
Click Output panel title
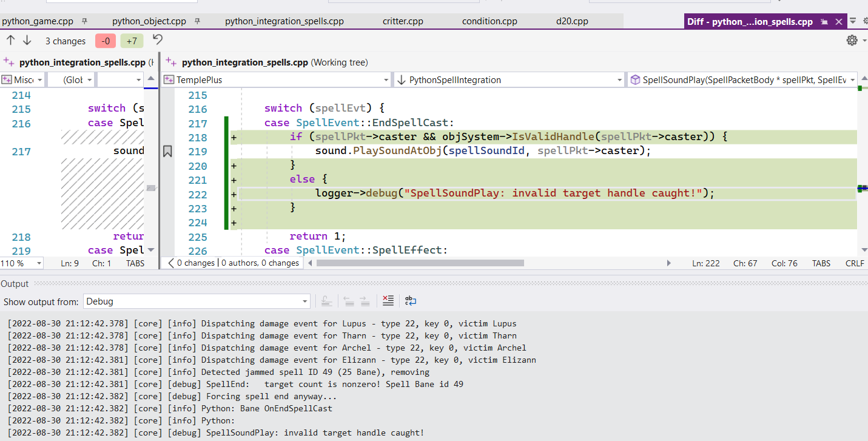point(15,284)
